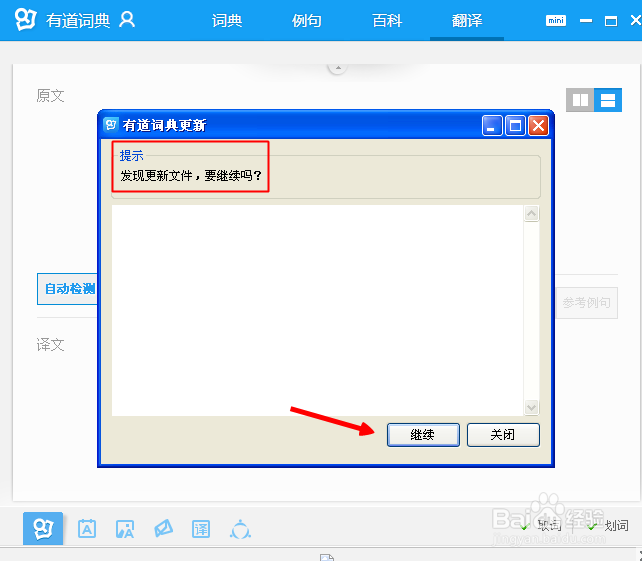The height and width of the screenshot is (561, 642).
Task: Minimize the 有道词典更新 dialog
Action: coord(492,125)
